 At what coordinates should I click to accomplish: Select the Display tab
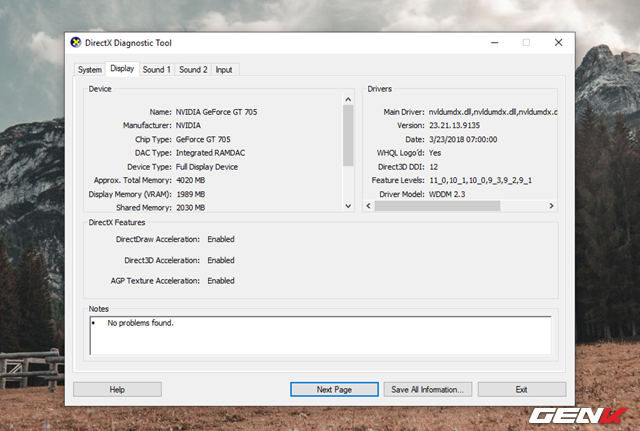coord(122,69)
